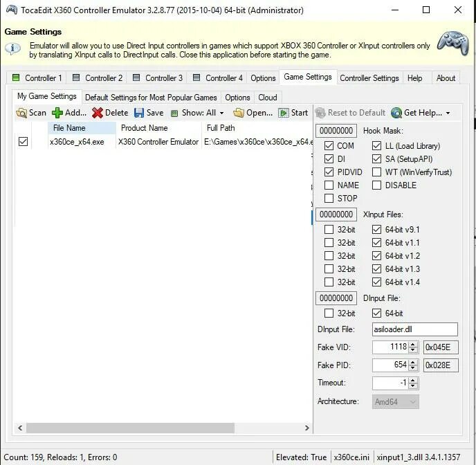Click the Scan toolbar icon
476x465 pixels.
pos(21,113)
